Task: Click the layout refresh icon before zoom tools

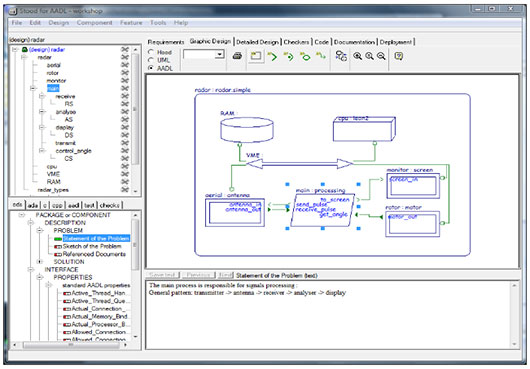Action: [341, 56]
